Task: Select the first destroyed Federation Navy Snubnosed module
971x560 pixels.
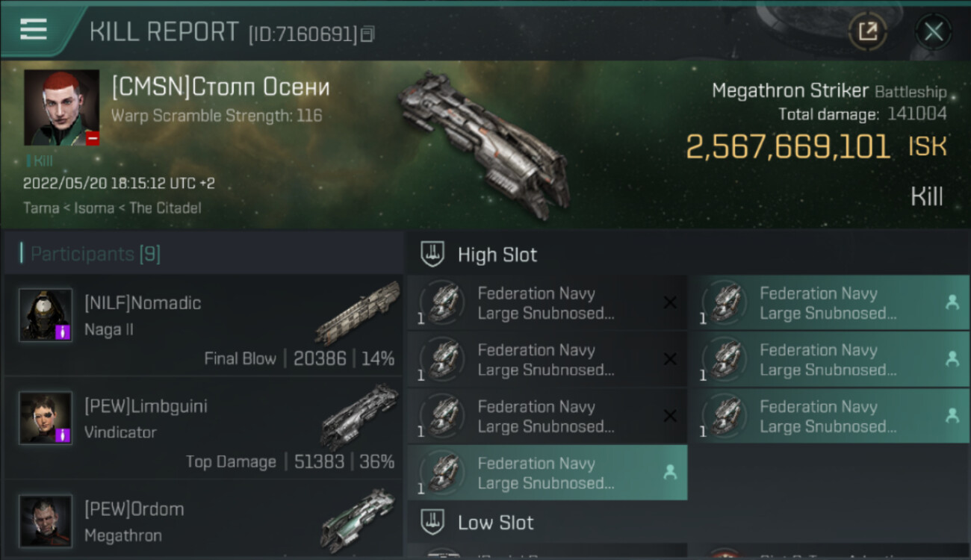Action: [547, 303]
